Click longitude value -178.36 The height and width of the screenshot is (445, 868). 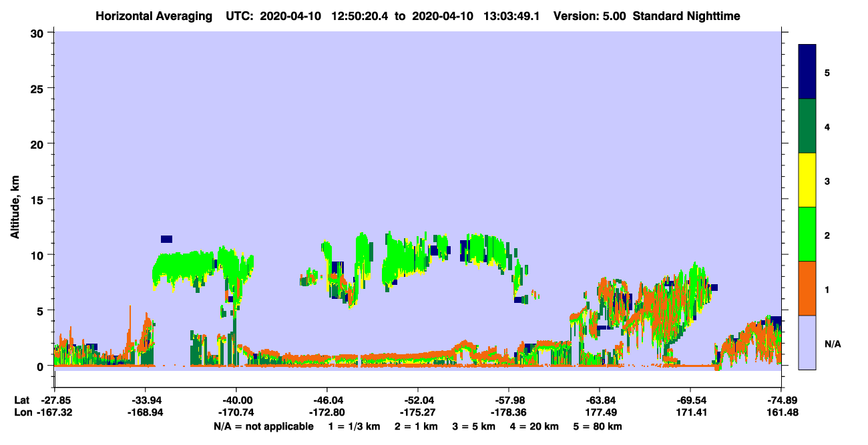point(509,413)
